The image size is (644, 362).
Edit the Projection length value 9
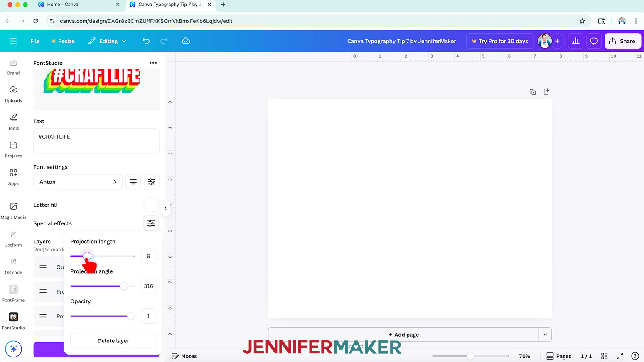tap(148, 256)
